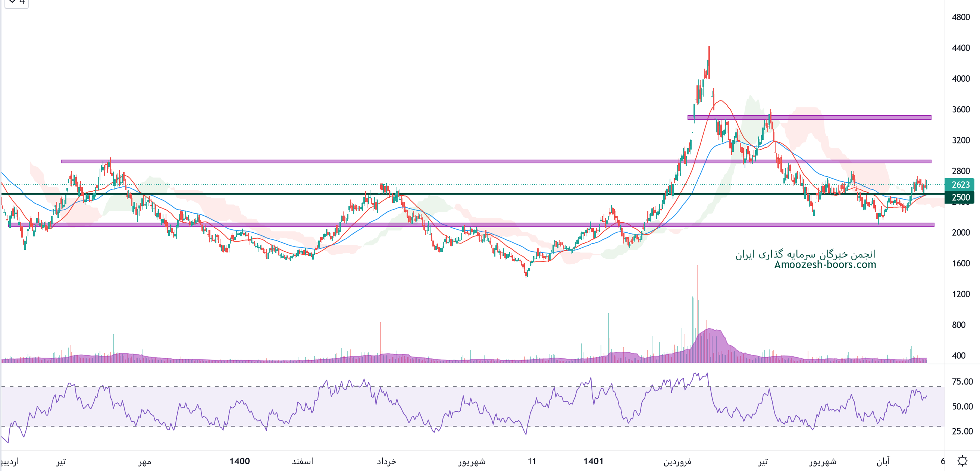
Task: Click the 1400 year label on the time axis
Action: 239,461
